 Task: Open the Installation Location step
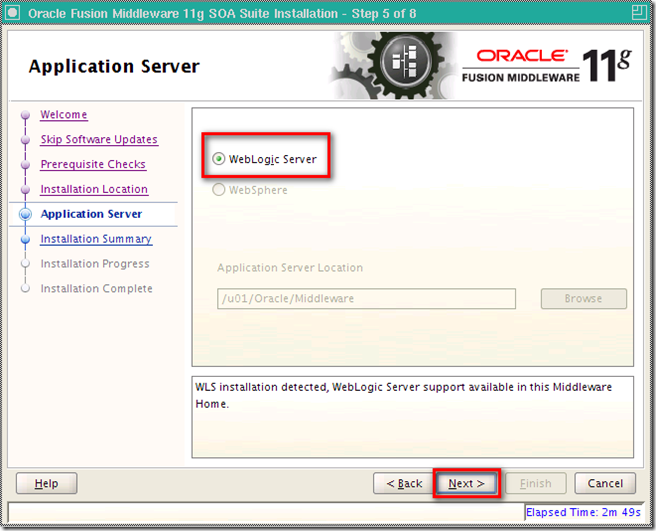94,189
